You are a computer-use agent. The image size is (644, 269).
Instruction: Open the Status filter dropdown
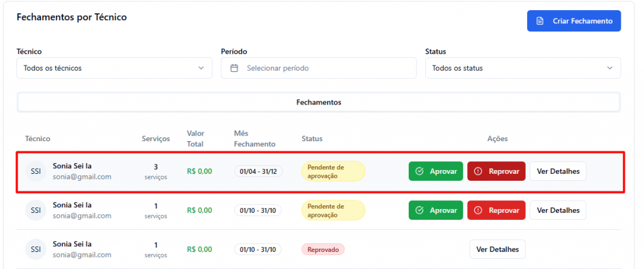[x=522, y=68]
